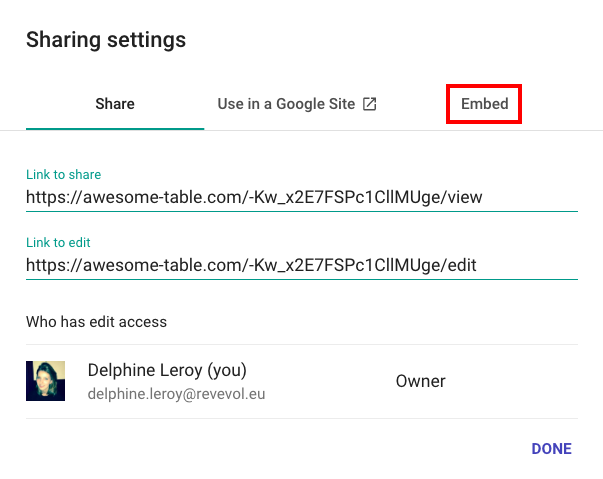Click the '/edit' ending of the edit link
The height and width of the screenshot is (479, 603).
click(459, 265)
